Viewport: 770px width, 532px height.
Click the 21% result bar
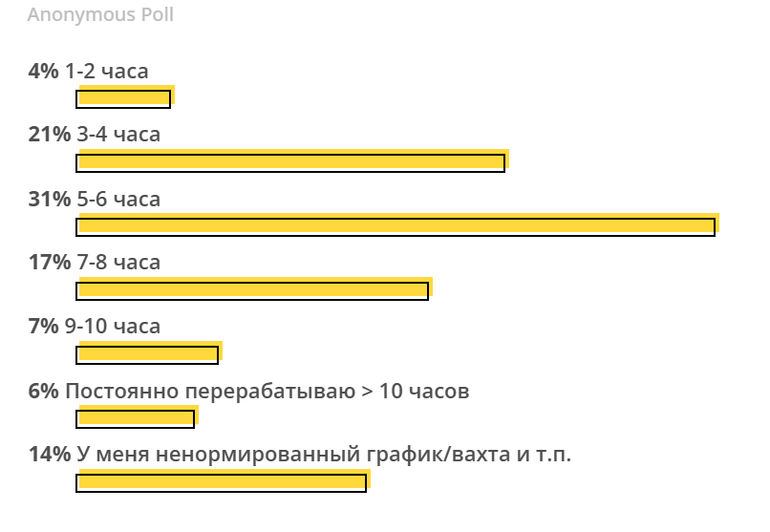click(x=290, y=162)
